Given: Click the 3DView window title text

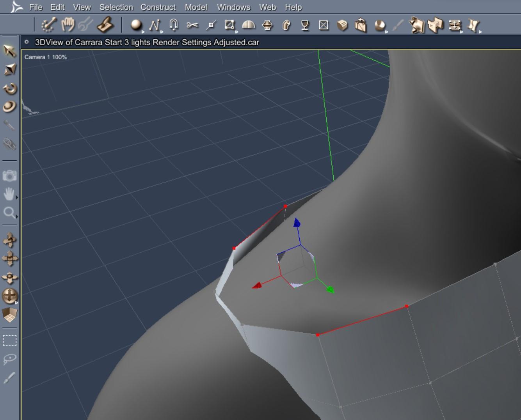Looking at the screenshot, I should pyautogui.click(x=147, y=42).
